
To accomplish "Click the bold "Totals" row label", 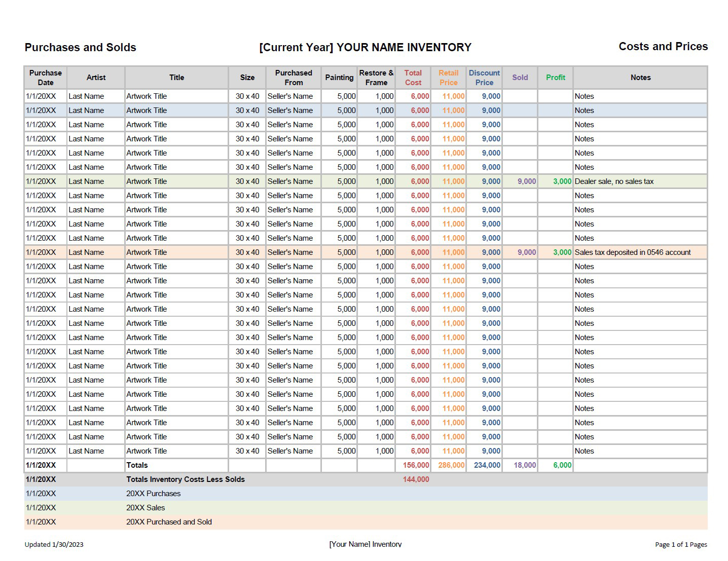I will point(137,465).
